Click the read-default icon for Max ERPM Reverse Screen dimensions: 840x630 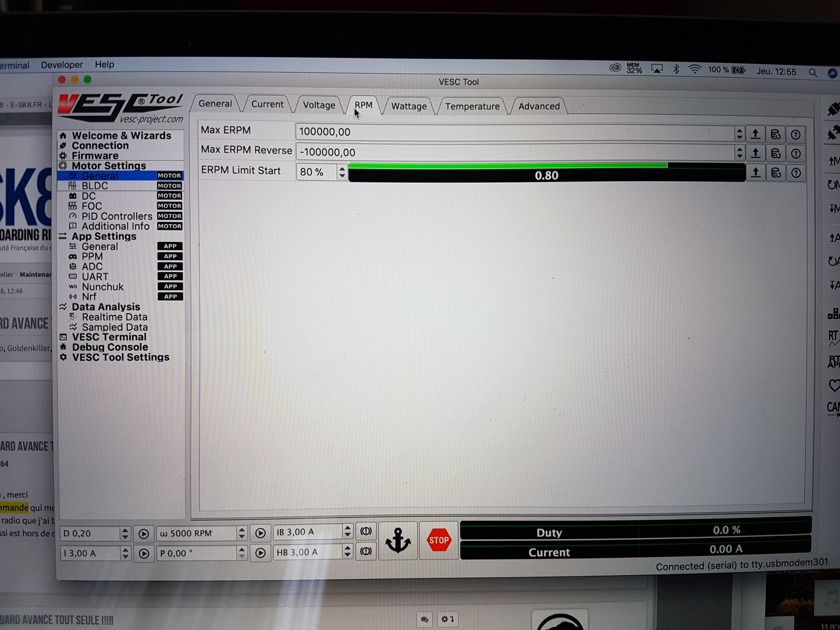pos(775,154)
